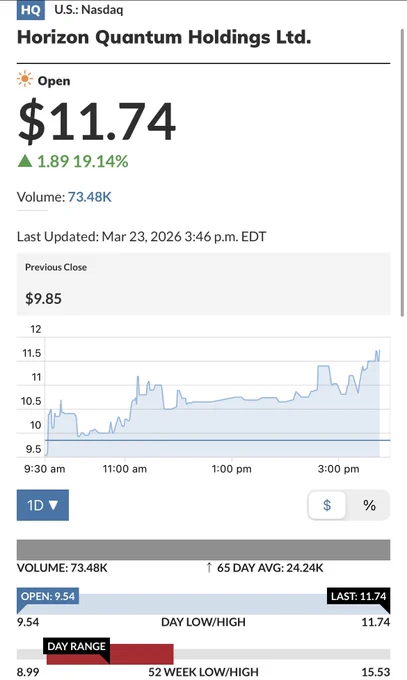Image resolution: width=407 pixels, height=680 pixels.
Task: Click the OPEN: 9.54 label
Action: click(48, 596)
